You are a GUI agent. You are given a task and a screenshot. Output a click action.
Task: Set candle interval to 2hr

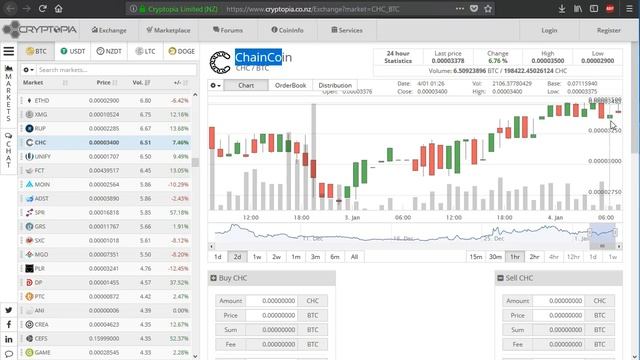[534, 257]
